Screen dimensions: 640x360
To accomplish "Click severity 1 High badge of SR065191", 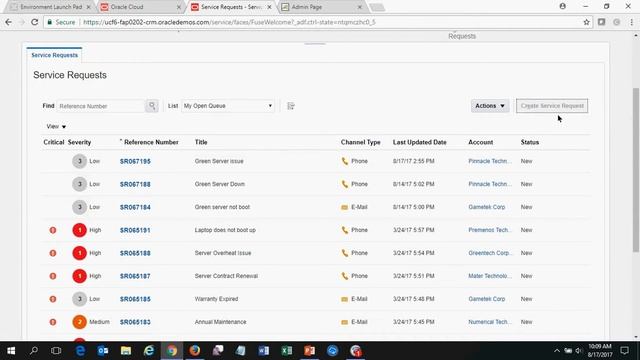I will coord(80,230).
